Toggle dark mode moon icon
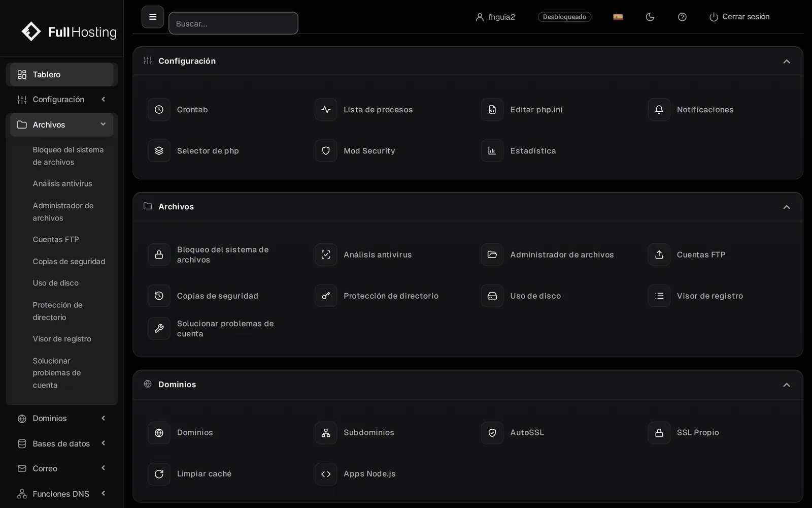 650,17
